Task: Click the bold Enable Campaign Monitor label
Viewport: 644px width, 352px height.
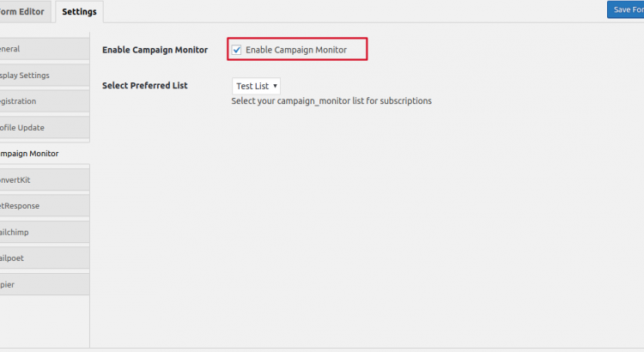Action: (155, 50)
